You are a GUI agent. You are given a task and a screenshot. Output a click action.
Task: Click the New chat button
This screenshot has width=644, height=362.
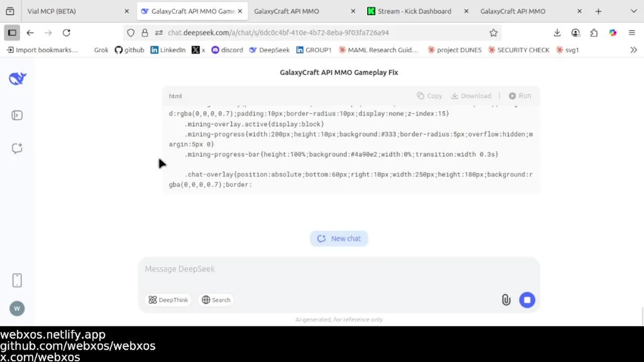point(339,238)
